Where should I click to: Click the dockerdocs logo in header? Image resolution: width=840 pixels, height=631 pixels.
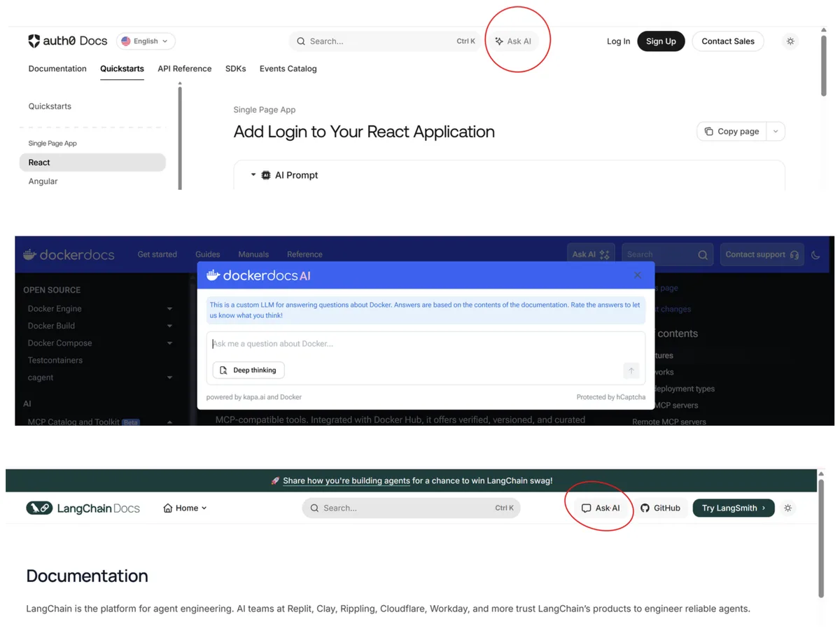tap(69, 255)
